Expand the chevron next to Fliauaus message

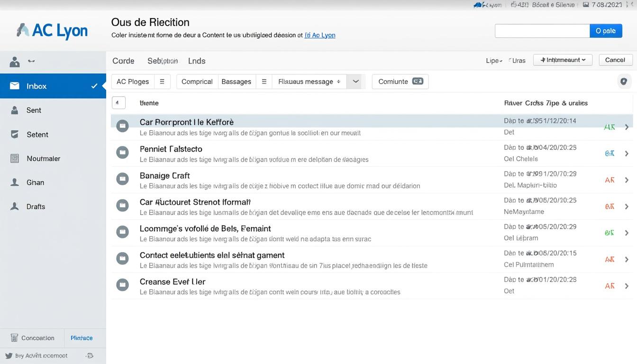coord(355,81)
